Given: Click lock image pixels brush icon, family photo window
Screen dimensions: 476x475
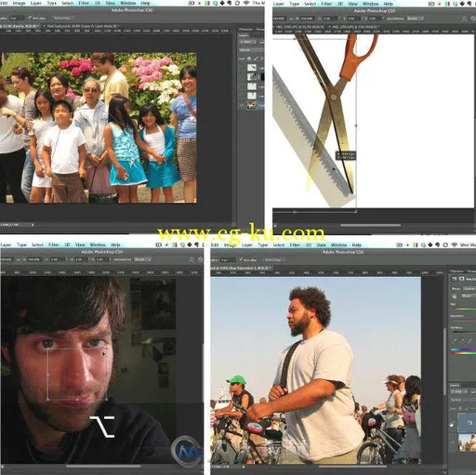Looking at the screenshot, I should pyautogui.click(x=256, y=59).
